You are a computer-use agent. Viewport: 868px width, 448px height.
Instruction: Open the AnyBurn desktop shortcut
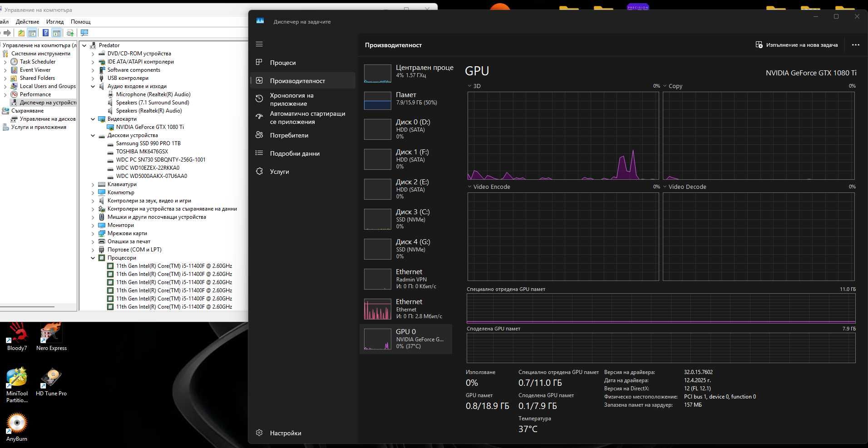(17, 427)
